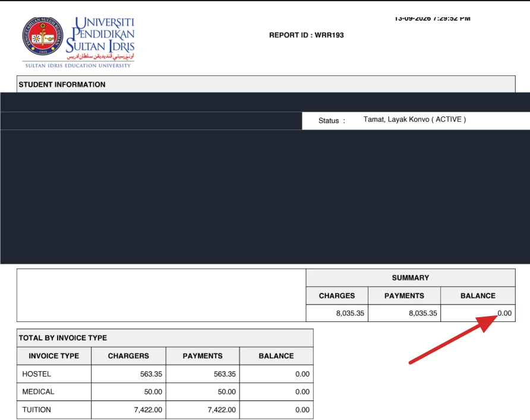Click the university crest logo

[x=42, y=36]
